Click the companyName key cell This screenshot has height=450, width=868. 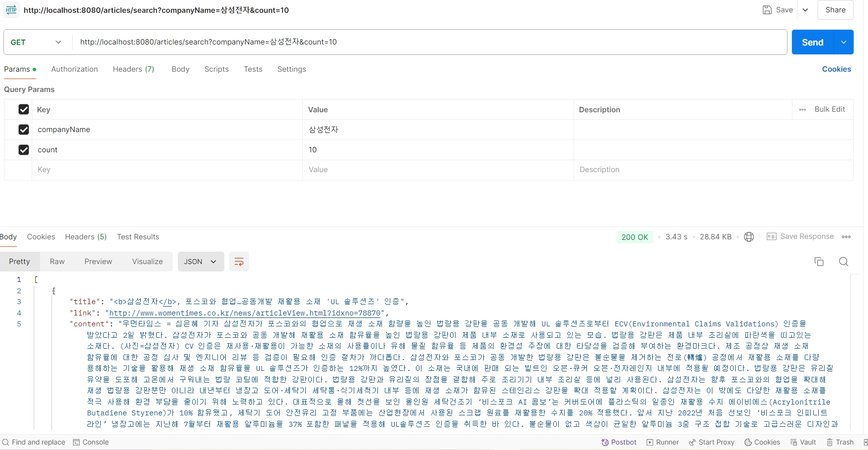167,130
